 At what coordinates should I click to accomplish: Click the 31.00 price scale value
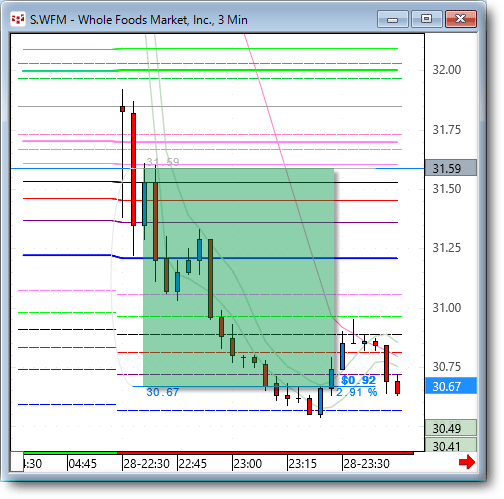pyautogui.click(x=447, y=308)
